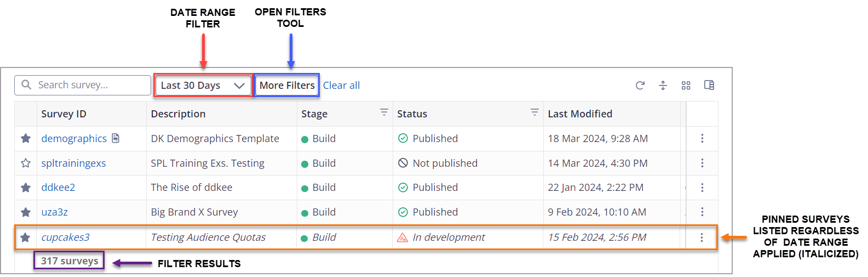Open the spltrainingexs survey link
This screenshot has width=868, height=277.
pyautogui.click(x=73, y=163)
